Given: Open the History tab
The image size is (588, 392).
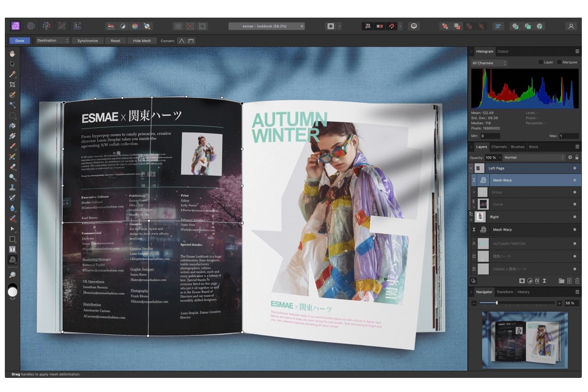Looking at the screenshot, I should (523, 292).
